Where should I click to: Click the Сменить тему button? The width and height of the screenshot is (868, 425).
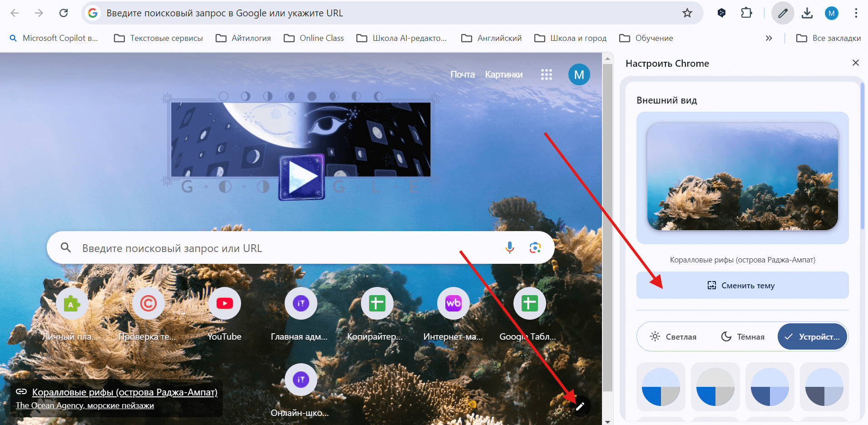coord(742,285)
